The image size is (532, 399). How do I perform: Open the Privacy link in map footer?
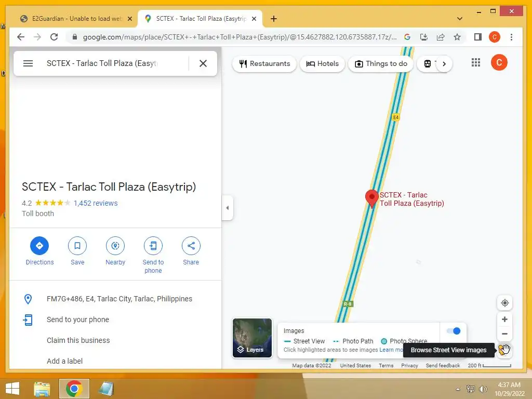(409, 365)
